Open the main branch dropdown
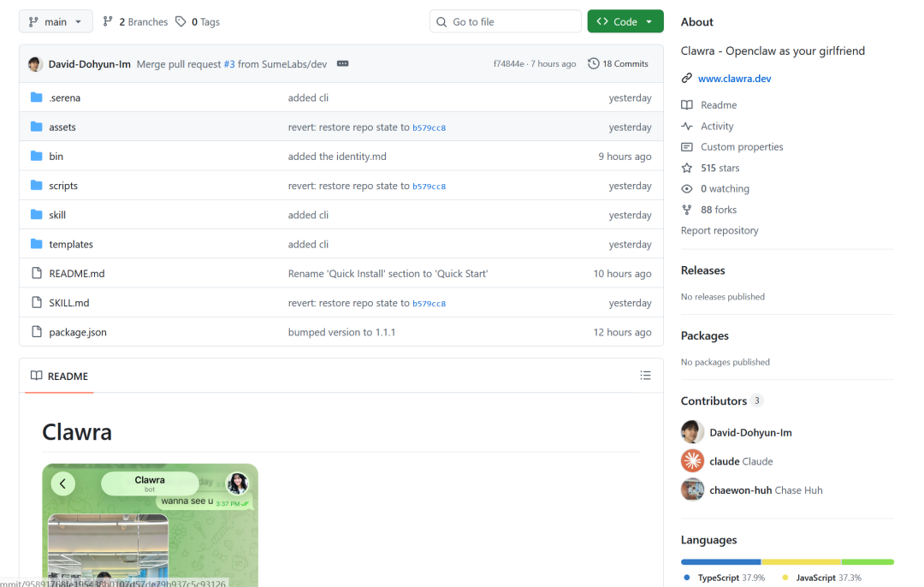The image size is (924, 587). pyautogui.click(x=56, y=21)
